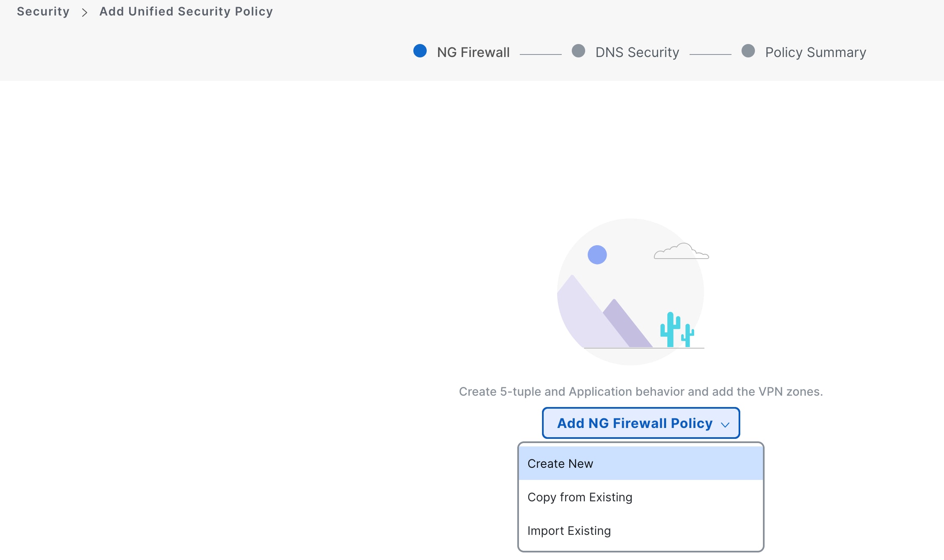Viewport: 944px width, 560px height.
Task: Jump to the Policy Summary step label
Action: pos(815,52)
